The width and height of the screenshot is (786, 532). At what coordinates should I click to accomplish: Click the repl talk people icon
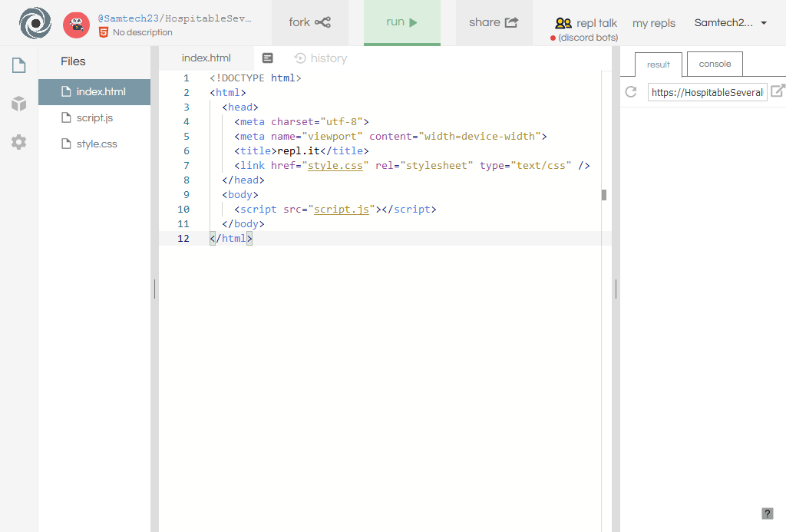(563, 23)
